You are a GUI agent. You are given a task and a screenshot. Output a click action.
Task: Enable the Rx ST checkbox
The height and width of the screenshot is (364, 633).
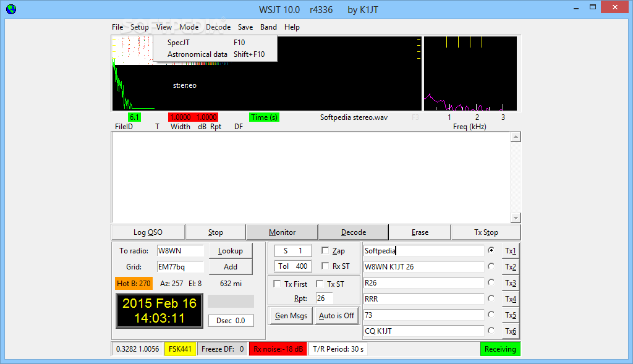pos(325,266)
